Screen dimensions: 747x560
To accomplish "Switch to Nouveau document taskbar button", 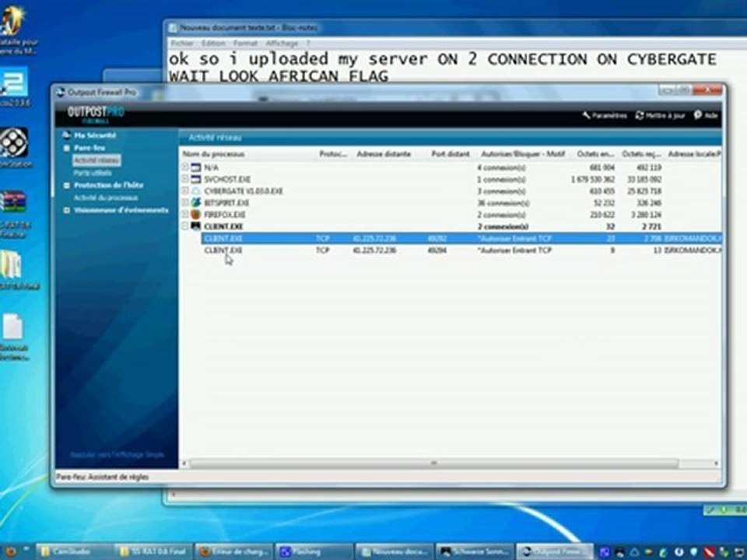I will click(x=394, y=551).
